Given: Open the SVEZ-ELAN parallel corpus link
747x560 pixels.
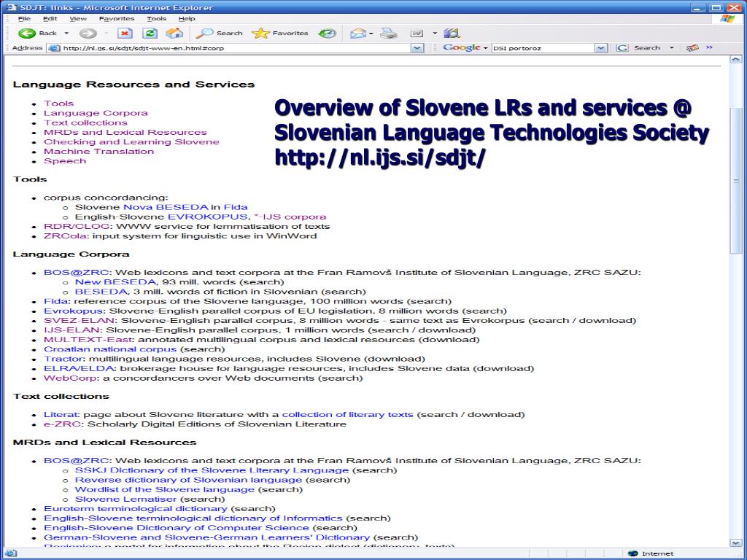Looking at the screenshot, I should (x=79, y=321).
